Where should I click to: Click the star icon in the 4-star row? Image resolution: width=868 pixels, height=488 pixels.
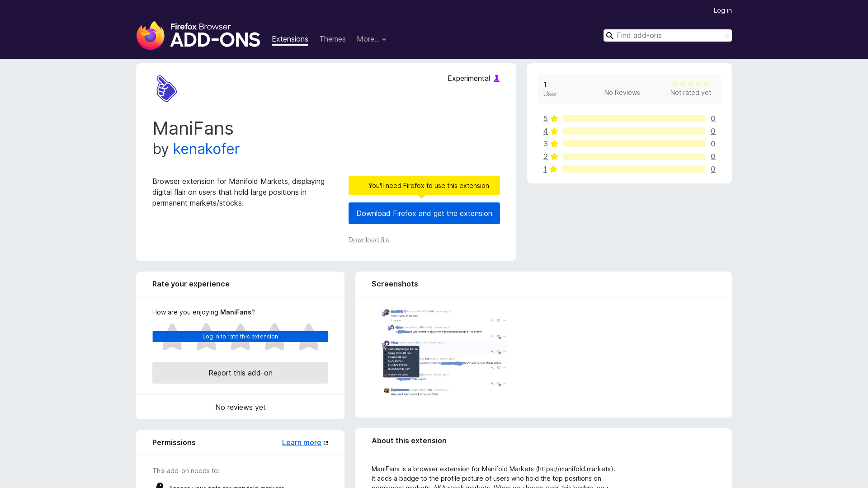tap(554, 131)
